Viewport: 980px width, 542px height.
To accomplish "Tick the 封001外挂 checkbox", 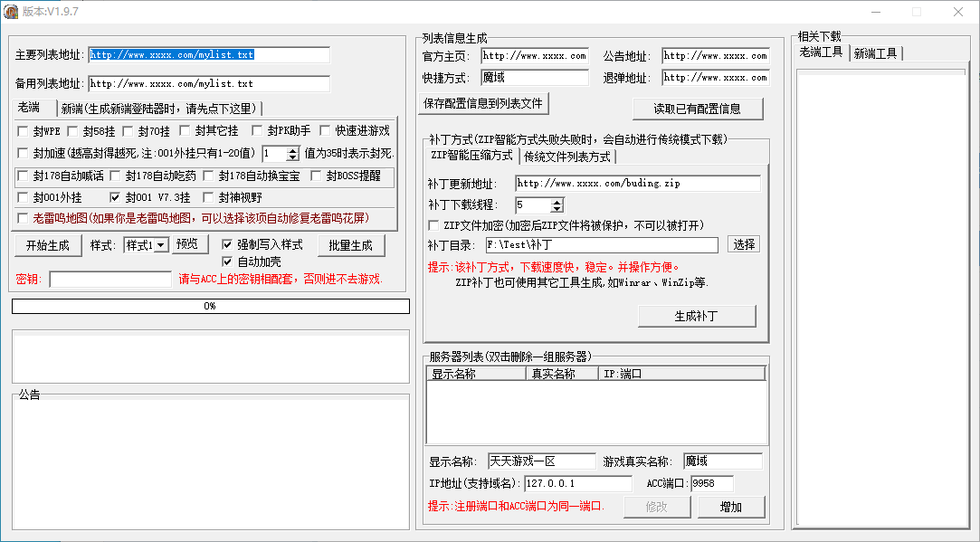I will pos(24,197).
